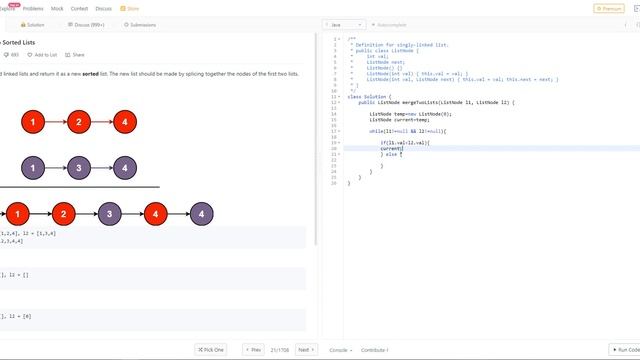
Task: Collapse code fold at line 12
Action: click(339, 102)
